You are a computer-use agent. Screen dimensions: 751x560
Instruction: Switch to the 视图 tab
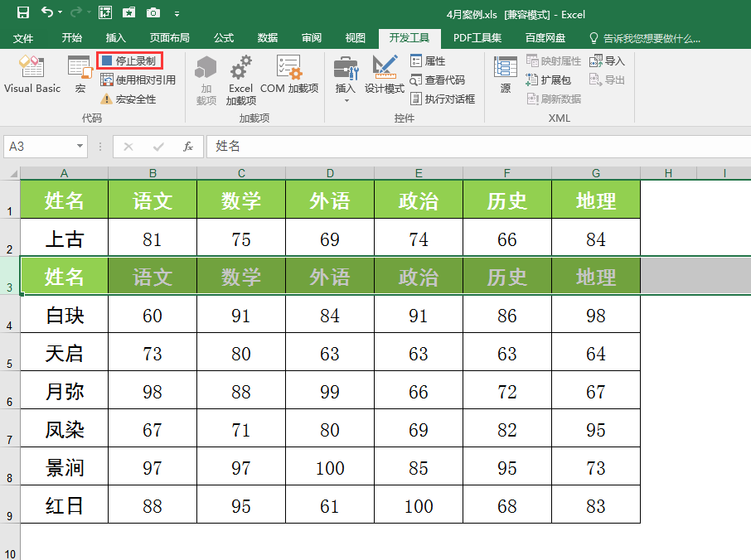[x=356, y=38]
